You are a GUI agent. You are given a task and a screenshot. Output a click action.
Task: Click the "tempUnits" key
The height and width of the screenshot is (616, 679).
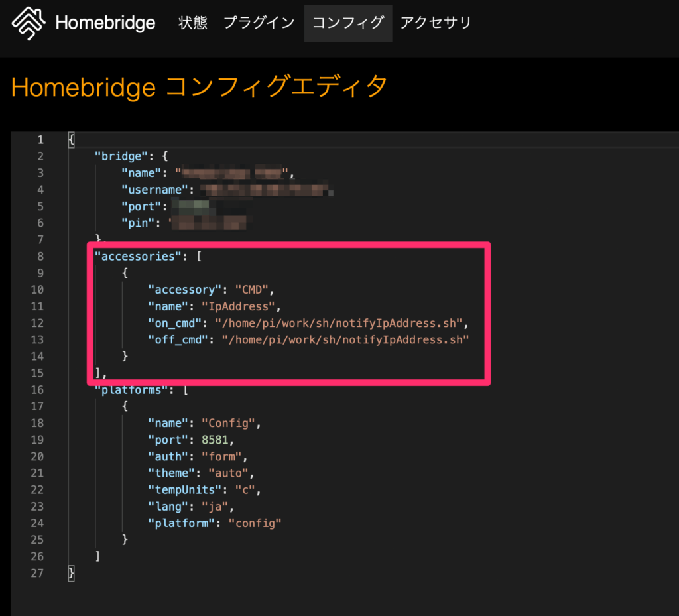[x=185, y=489]
